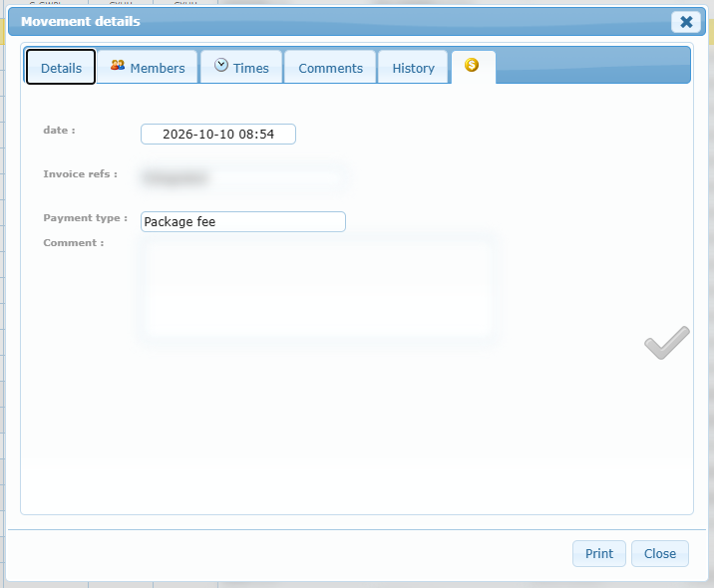Switch to the Details tab
The height and width of the screenshot is (588, 714).
pos(61,67)
